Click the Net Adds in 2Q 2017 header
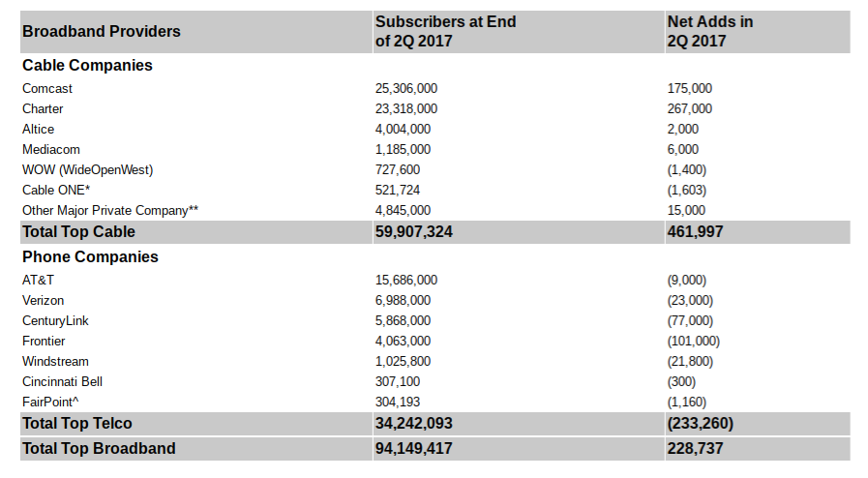The image size is (868, 478). click(x=710, y=32)
